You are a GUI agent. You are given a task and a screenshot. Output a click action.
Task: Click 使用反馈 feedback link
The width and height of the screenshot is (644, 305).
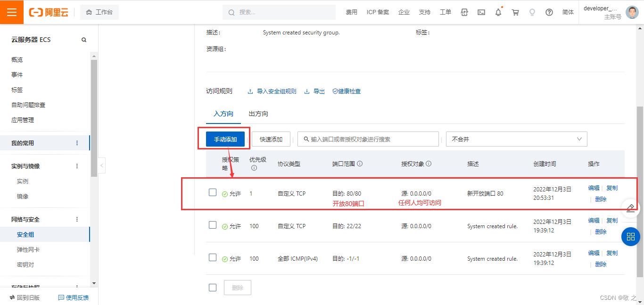point(74,297)
